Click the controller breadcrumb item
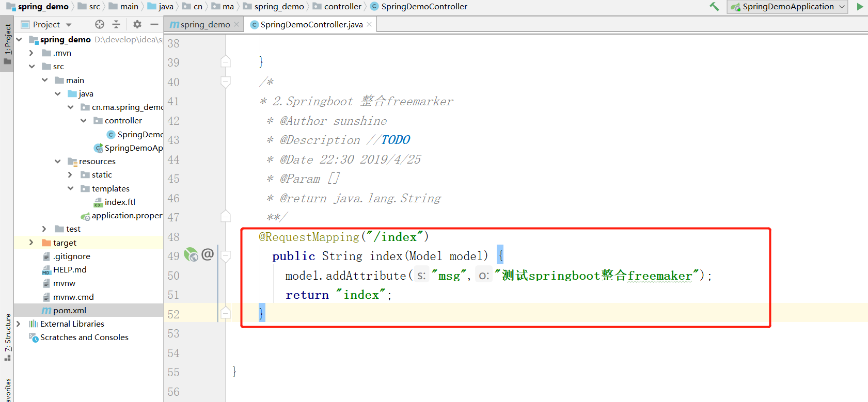Screen dimensions: 868x402 tap(337, 6)
